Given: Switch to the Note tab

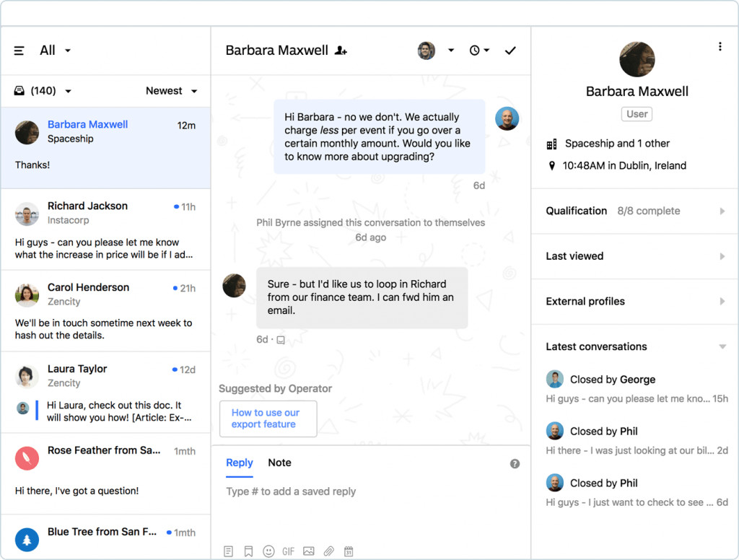Looking at the screenshot, I should [279, 463].
